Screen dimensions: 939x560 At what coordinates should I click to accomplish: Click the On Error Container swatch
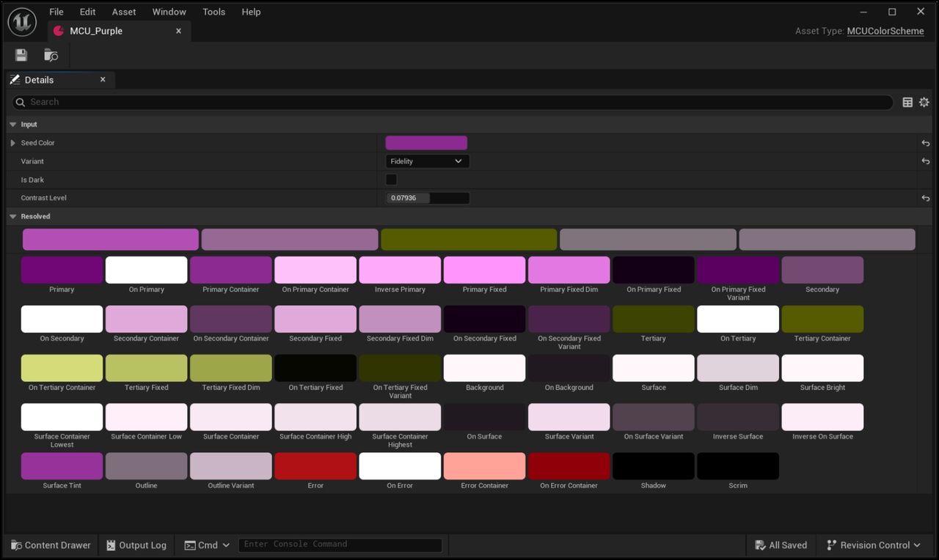tap(569, 466)
